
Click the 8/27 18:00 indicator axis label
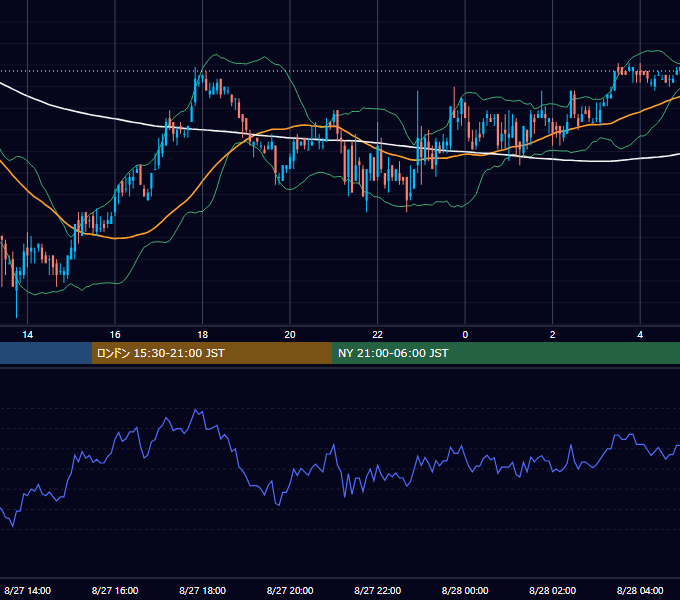click(x=203, y=590)
